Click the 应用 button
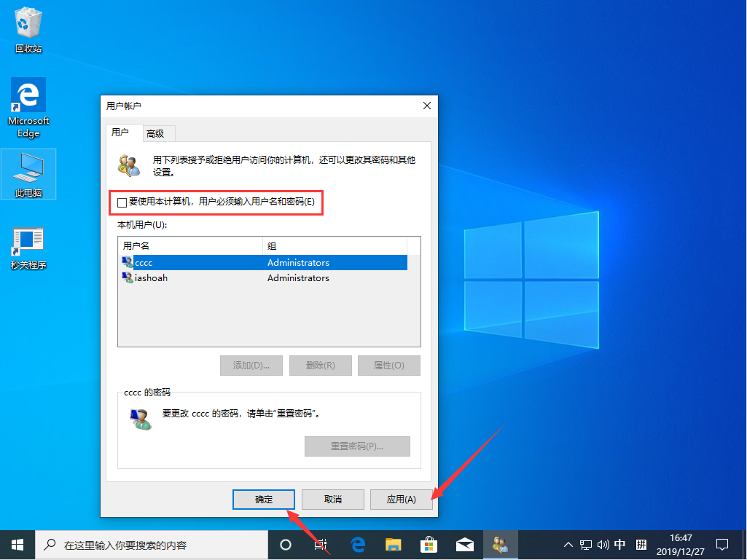Screen dimensions: 747x560 pyautogui.click(x=401, y=500)
